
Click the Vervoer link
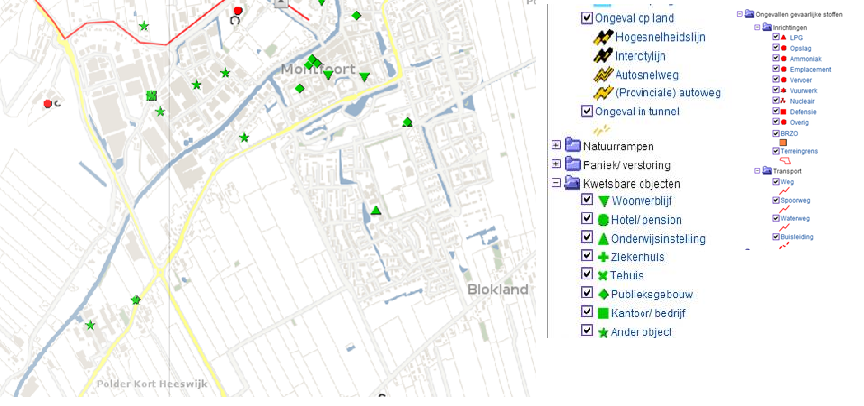click(801, 80)
